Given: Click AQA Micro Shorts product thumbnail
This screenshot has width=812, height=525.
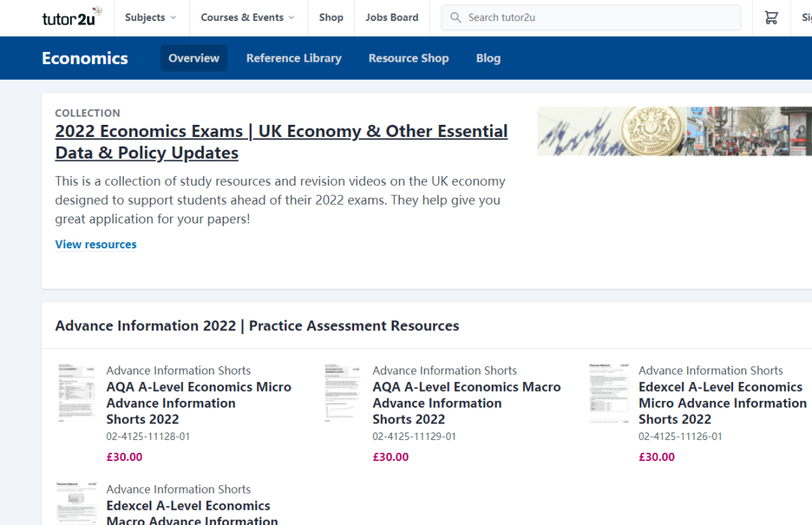Looking at the screenshot, I should click(77, 393).
